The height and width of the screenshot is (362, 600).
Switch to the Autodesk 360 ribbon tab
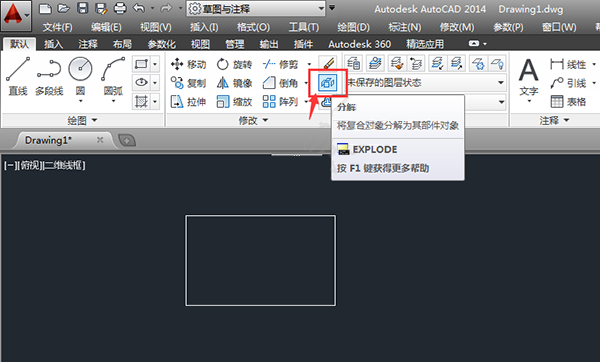359,44
